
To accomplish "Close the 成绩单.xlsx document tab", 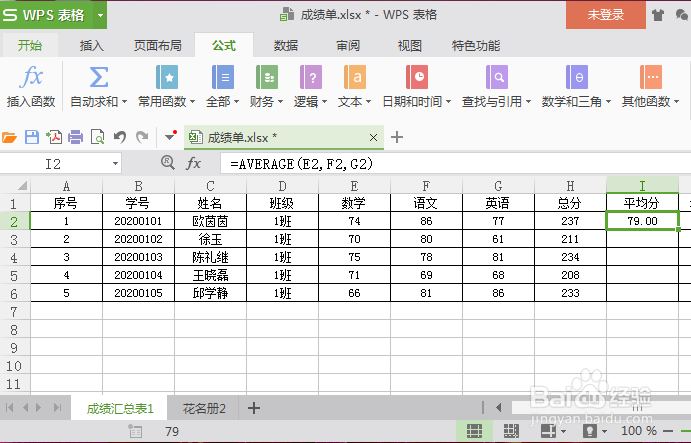I will [x=373, y=138].
